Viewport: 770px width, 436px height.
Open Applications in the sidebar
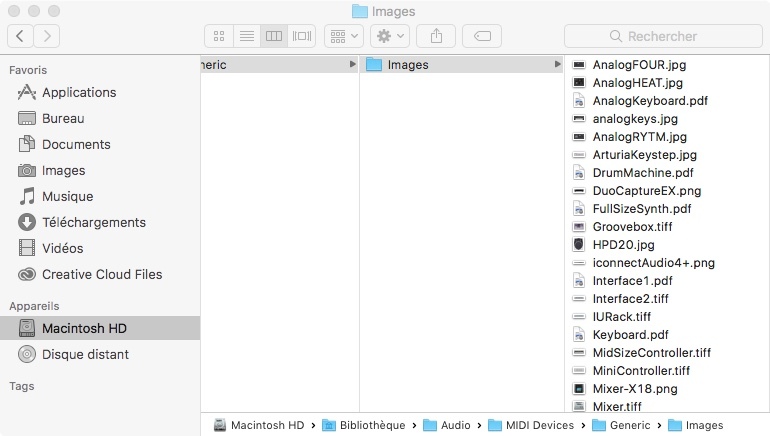78,92
